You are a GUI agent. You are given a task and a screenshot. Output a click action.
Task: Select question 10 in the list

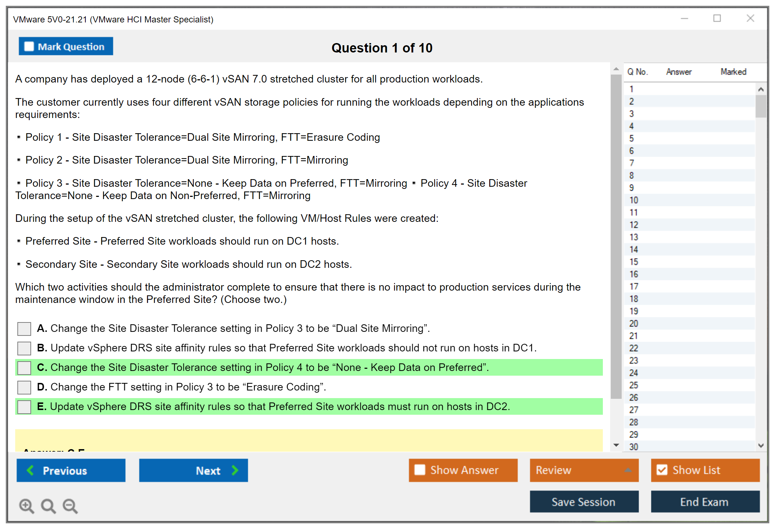coord(634,200)
